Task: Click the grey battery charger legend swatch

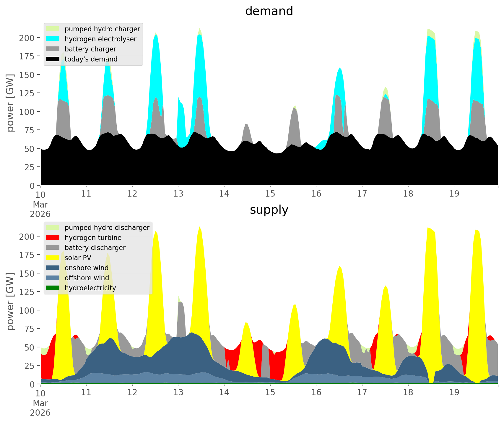Action: click(53, 49)
